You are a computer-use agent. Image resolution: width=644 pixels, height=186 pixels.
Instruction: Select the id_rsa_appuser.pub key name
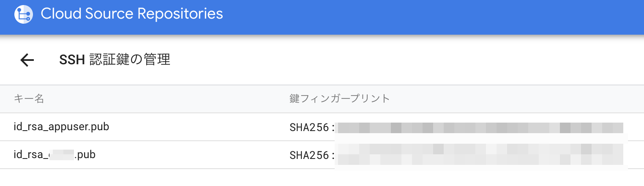[62, 126]
